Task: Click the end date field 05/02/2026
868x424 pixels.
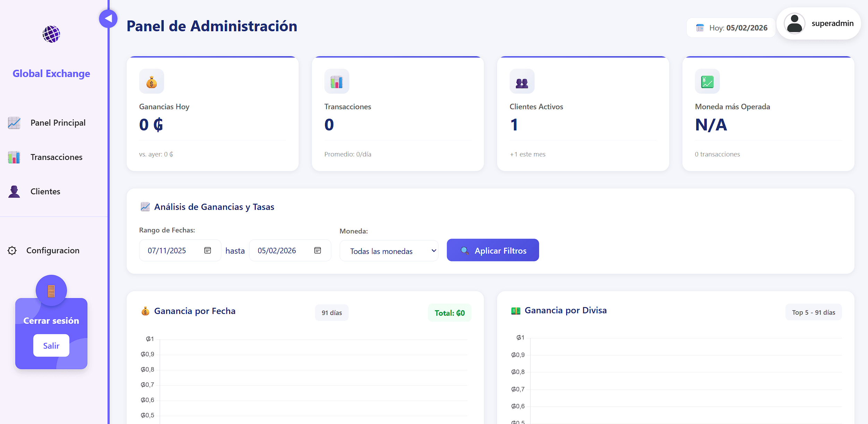Action: [x=290, y=251]
